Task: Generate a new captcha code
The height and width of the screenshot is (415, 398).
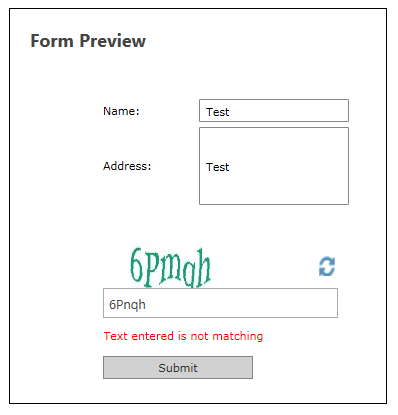Action: click(x=327, y=266)
